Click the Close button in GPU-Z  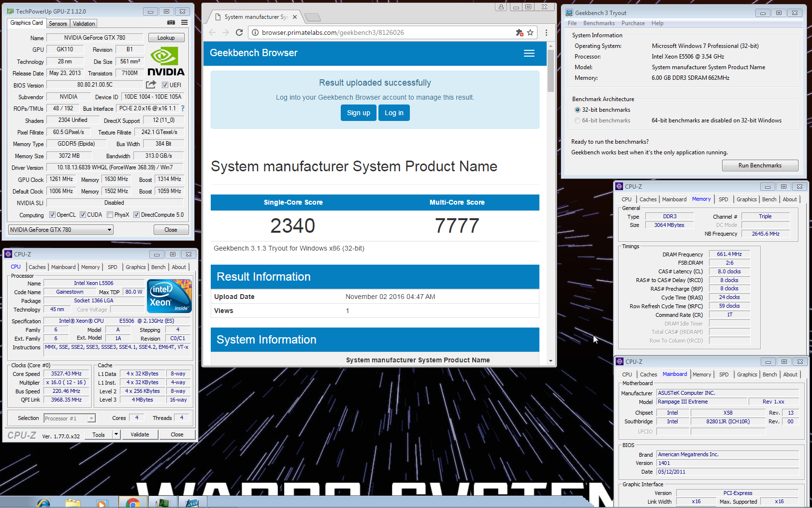(x=171, y=230)
